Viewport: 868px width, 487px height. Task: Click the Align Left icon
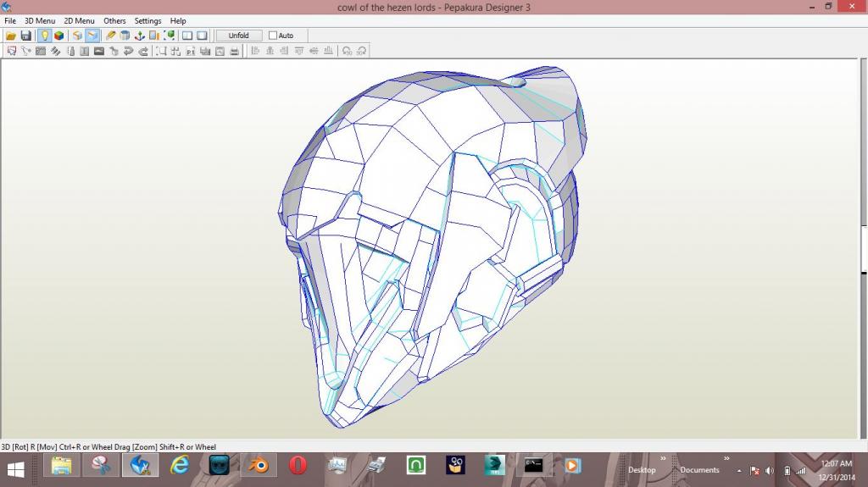(x=255, y=51)
